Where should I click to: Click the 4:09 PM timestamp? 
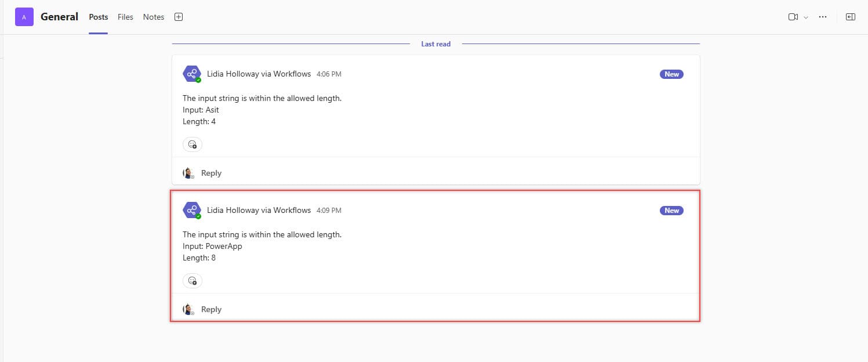tap(329, 211)
